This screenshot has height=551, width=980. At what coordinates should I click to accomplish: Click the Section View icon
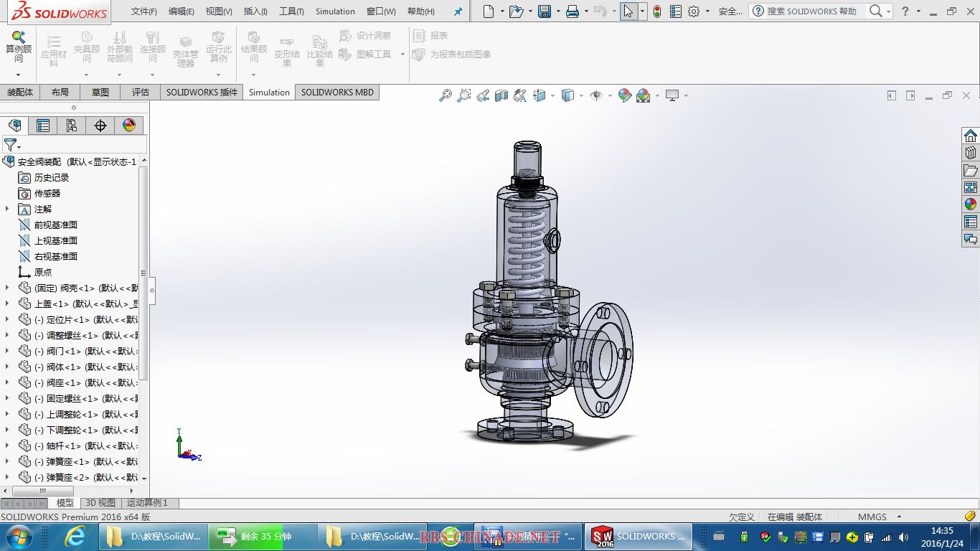tap(501, 95)
